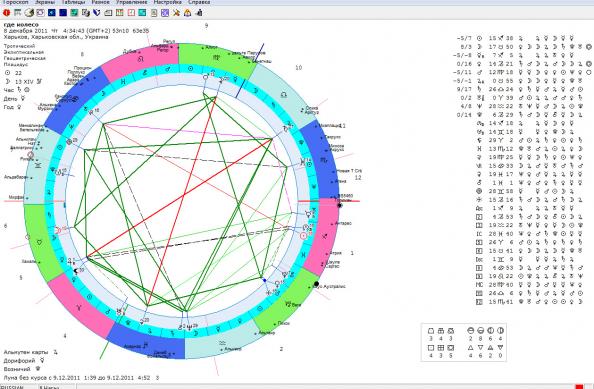Open the Гороскоп menu
Screen dimensions: 594x389
pyautogui.click(x=15, y=2)
